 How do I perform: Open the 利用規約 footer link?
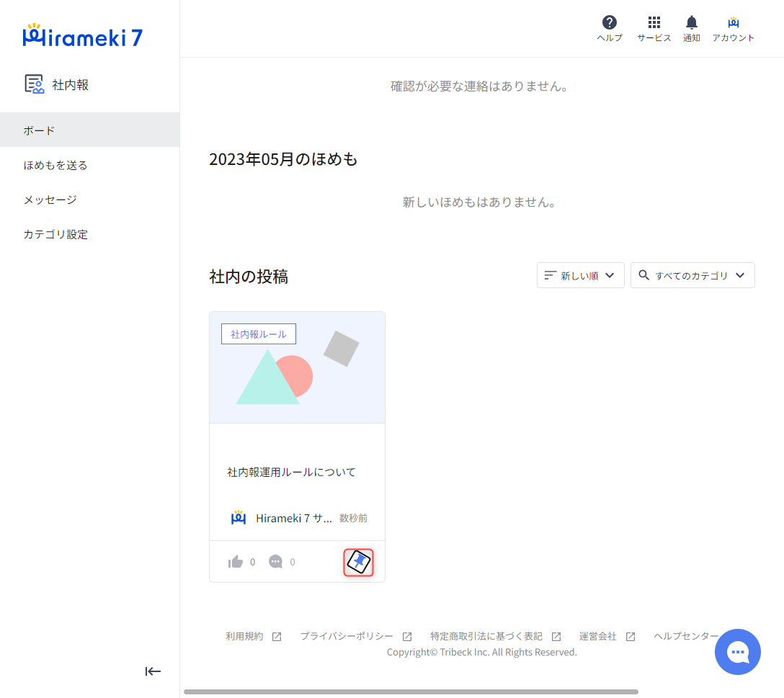pos(244,636)
